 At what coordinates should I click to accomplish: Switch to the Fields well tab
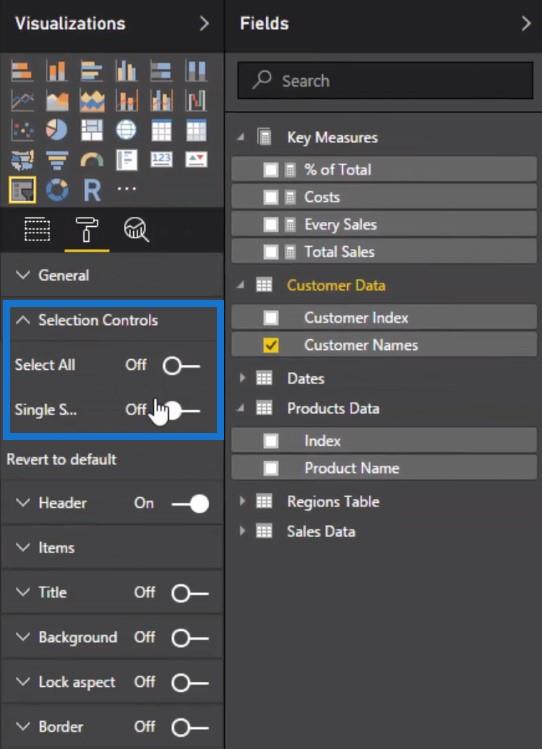tap(37, 230)
